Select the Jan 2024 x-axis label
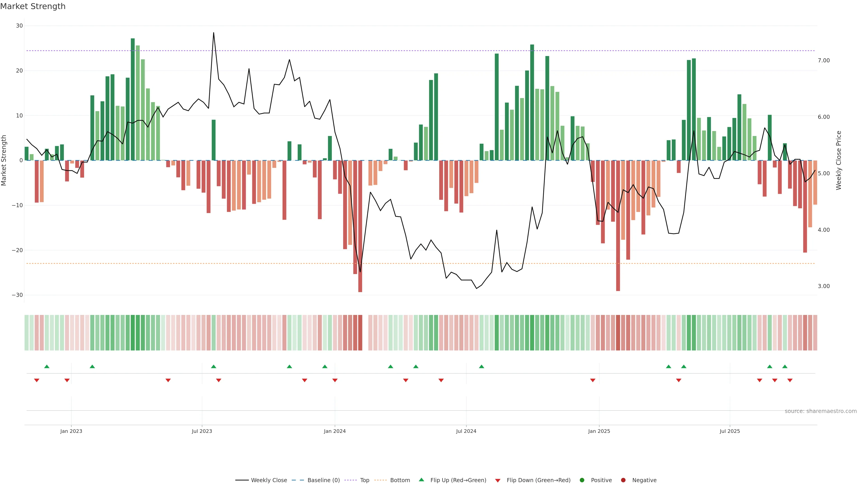Image resolution: width=868 pixels, height=488 pixels. [x=335, y=431]
